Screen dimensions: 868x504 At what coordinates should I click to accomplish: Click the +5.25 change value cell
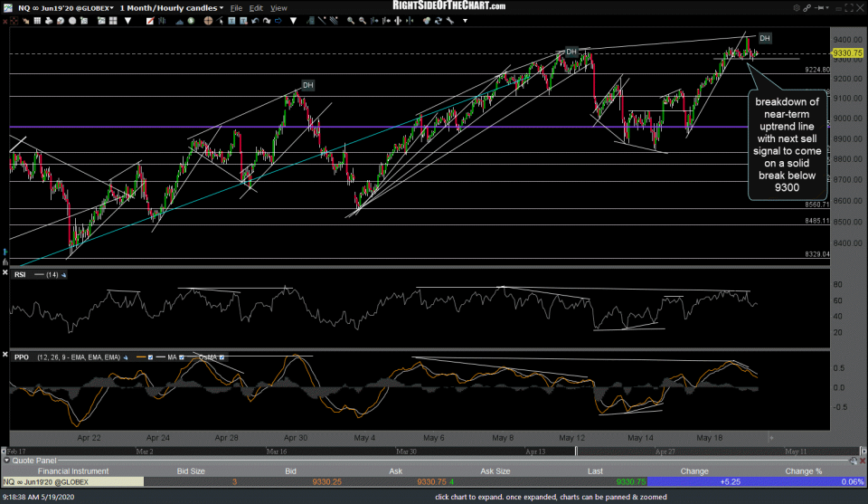coord(731,482)
